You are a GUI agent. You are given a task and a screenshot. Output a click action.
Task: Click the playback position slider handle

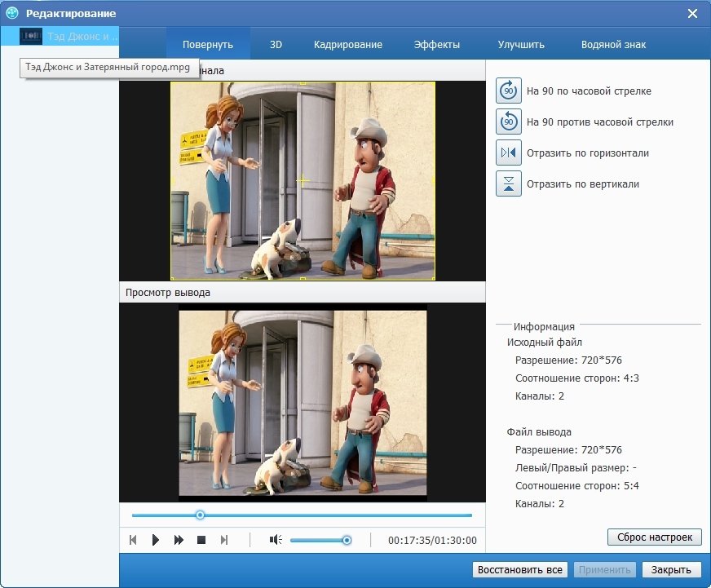(x=200, y=515)
